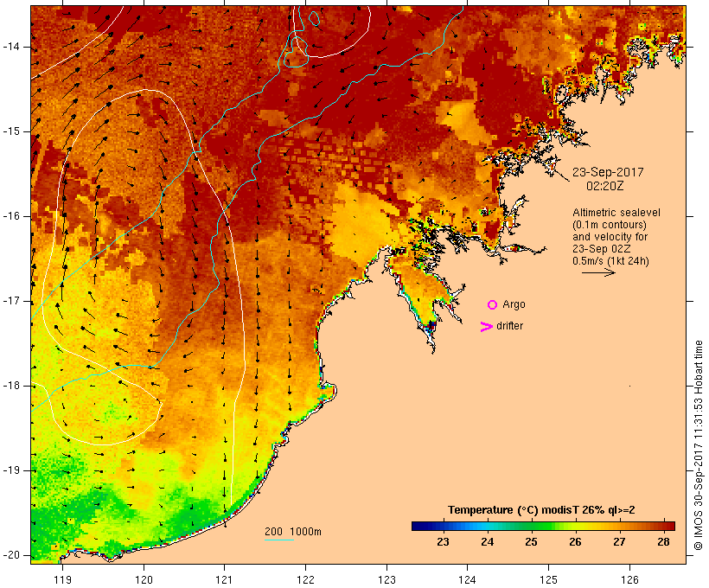
Task: Click the colorbar tick label 28
Action: (x=663, y=542)
